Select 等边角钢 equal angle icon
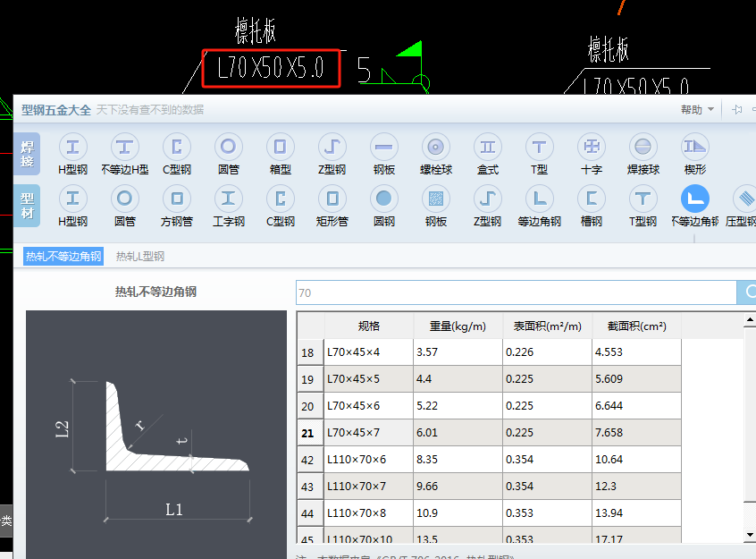The image size is (756, 559). (x=540, y=199)
